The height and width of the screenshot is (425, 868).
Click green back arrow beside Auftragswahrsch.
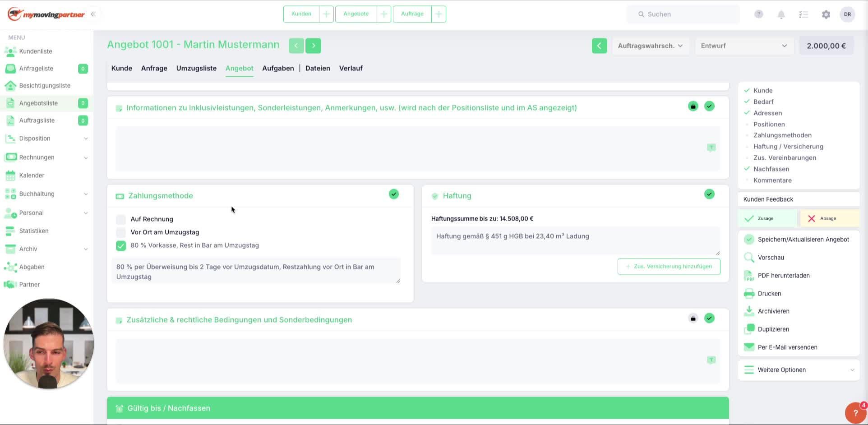(x=600, y=46)
